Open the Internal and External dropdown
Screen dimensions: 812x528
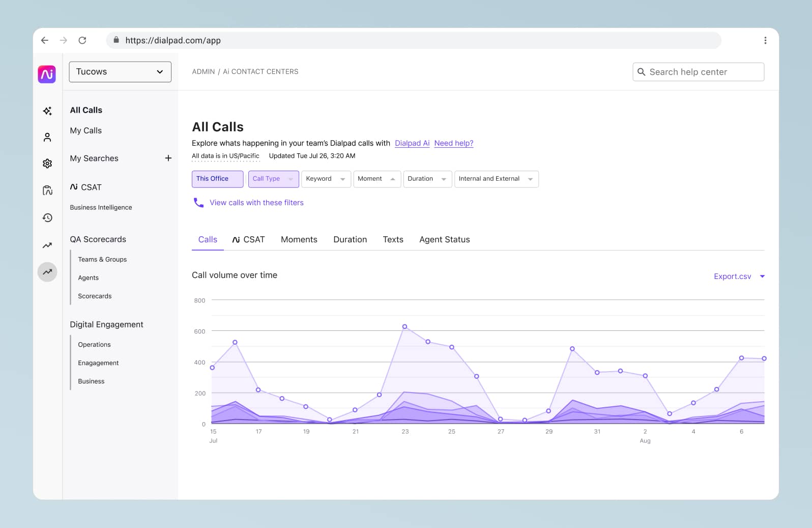coord(496,179)
